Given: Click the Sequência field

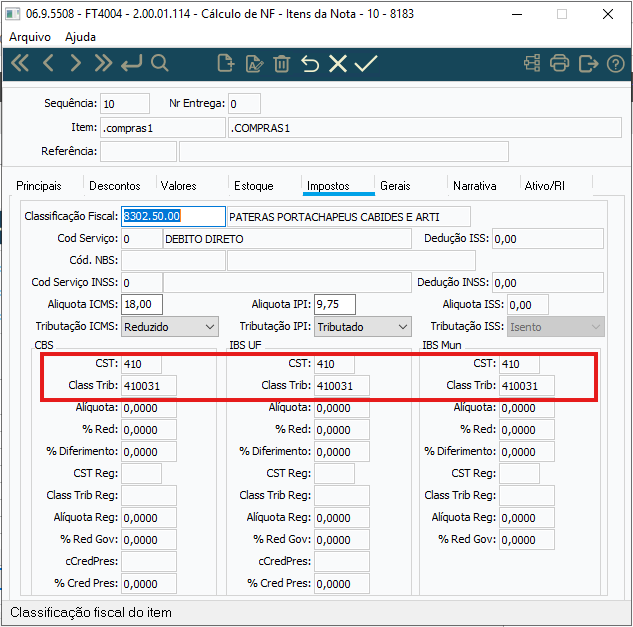Looking at the screenshot, I should point(125,104).
